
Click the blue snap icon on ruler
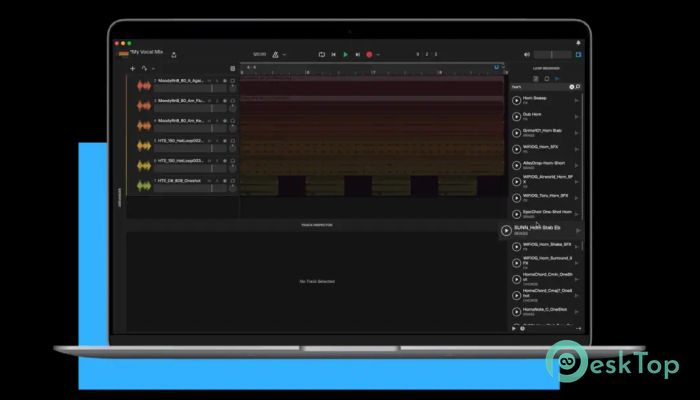coord(496,67)
